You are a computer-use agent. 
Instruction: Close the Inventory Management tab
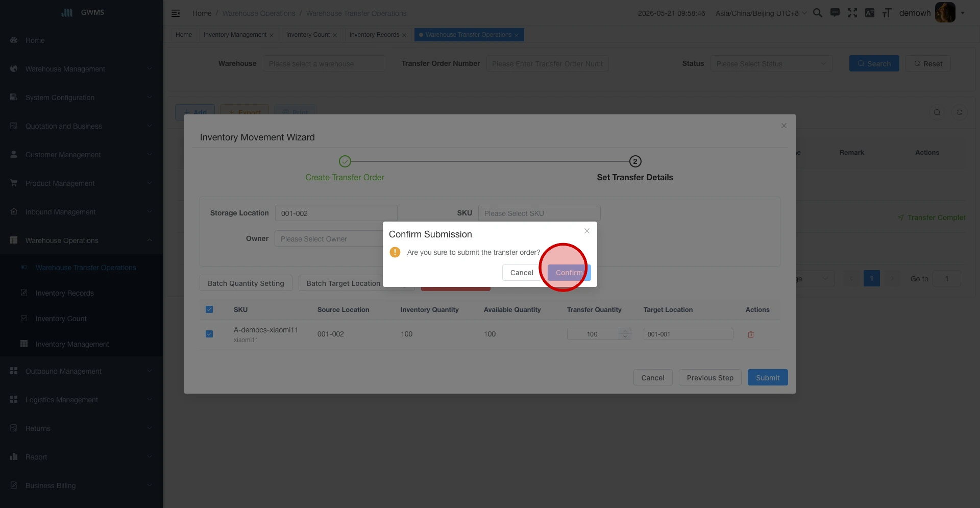[272, 35]
